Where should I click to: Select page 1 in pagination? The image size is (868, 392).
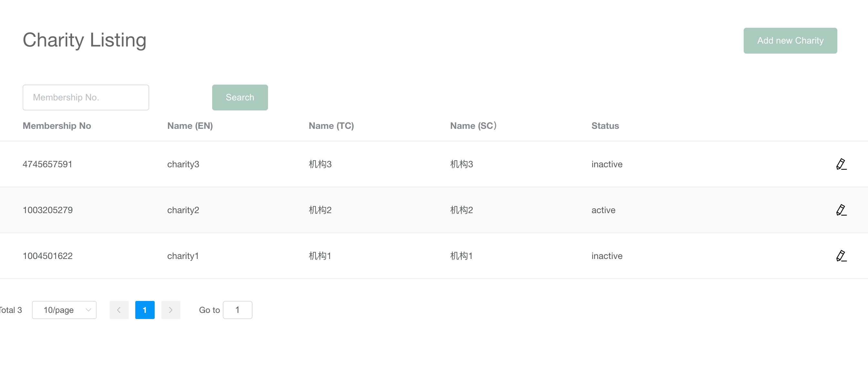(x=145, y=310)
